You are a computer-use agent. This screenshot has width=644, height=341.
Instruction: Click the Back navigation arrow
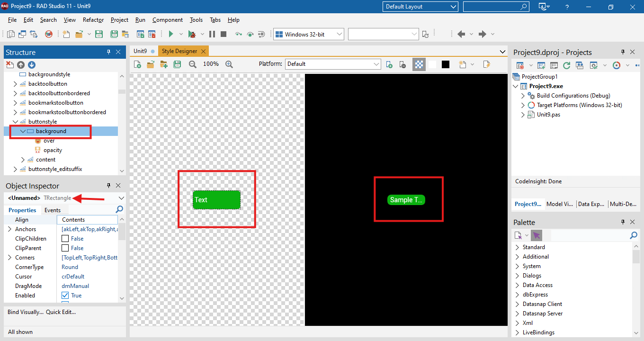click(461, 34)
